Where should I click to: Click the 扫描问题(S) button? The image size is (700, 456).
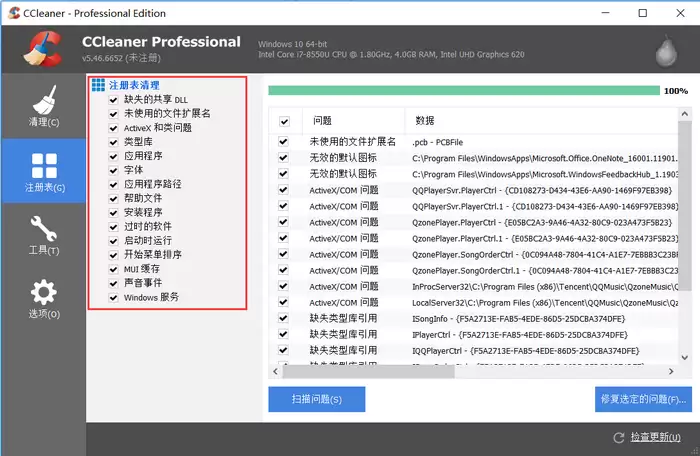pos(317,399)
